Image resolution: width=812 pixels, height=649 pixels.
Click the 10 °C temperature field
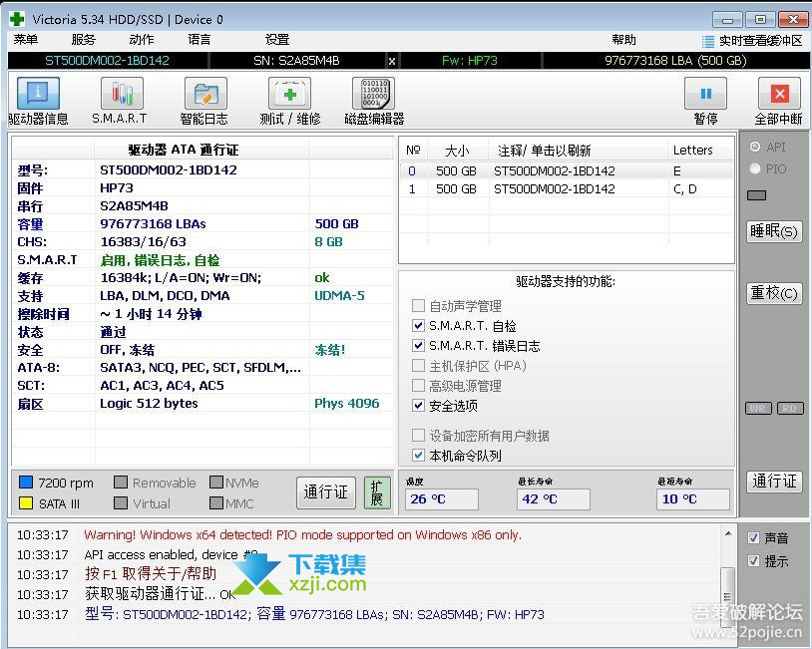coord(693,498)
